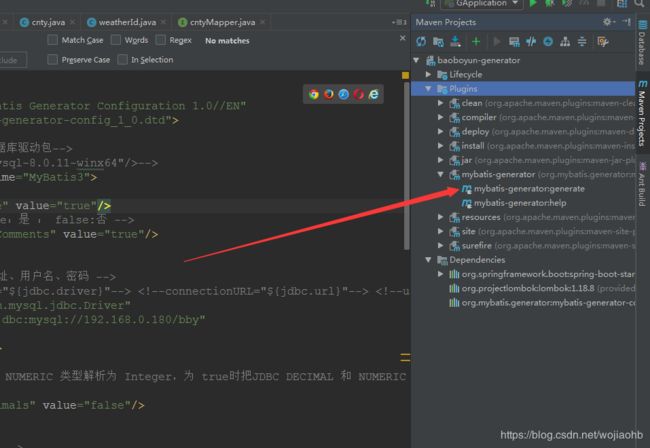This screenshot has width=650, height=448.
Task: Collapse Dependencies node arrow
Action: pos(429,260)
